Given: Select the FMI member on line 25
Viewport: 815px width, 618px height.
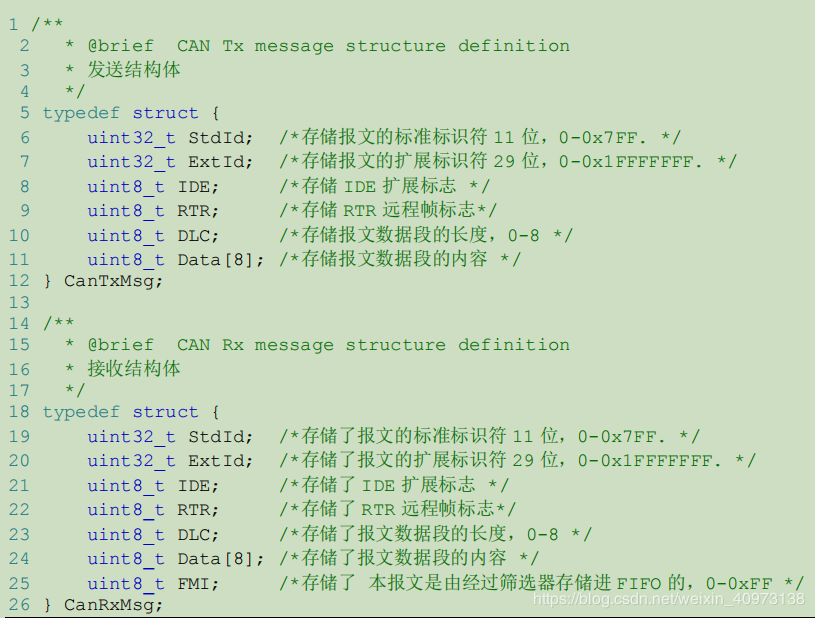Looking at the screenshot, I should click(198, 583).
